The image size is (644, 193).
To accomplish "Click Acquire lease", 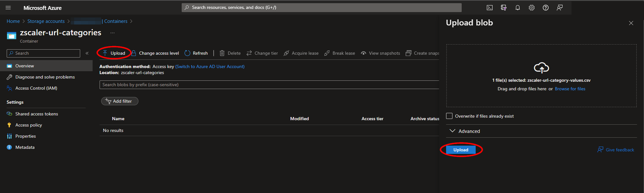I will 301,53.
